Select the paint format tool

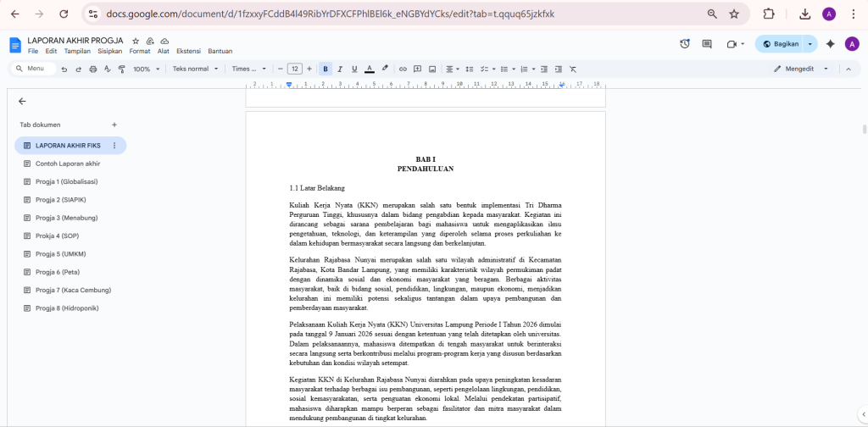[120, 69]
